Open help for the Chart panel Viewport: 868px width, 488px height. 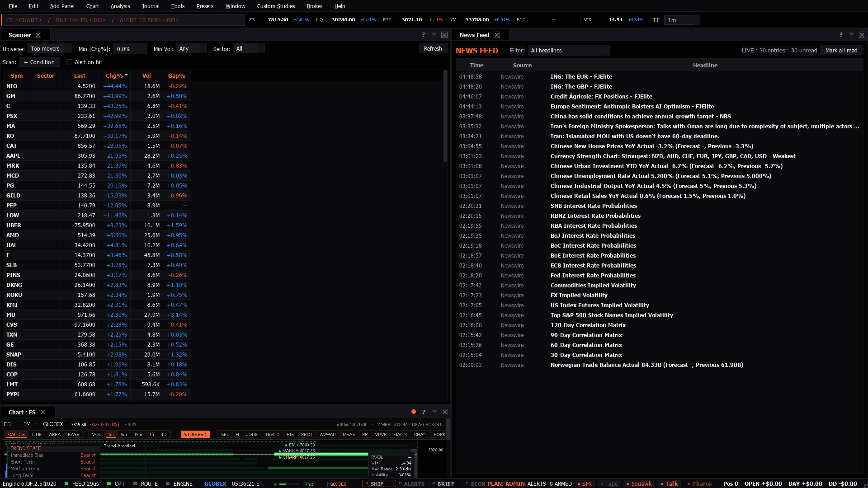click(424, 412)
